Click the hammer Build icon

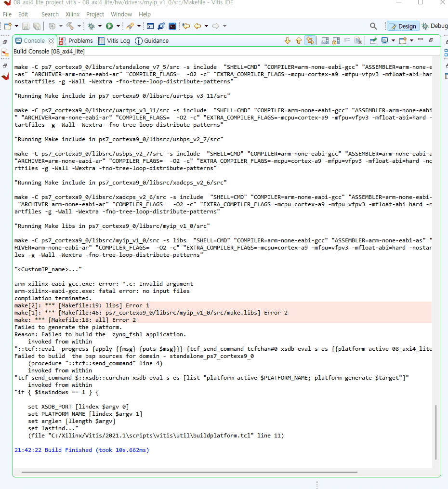tap(70, 26)
